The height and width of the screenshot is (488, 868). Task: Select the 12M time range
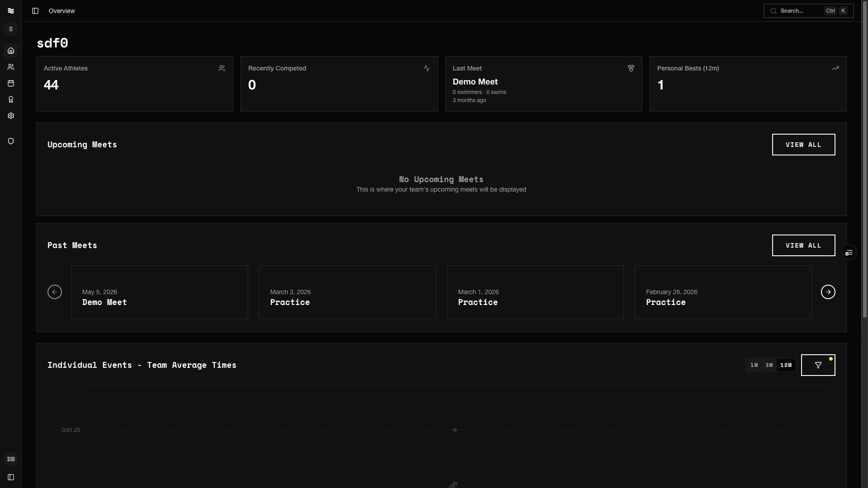(786, 365)
